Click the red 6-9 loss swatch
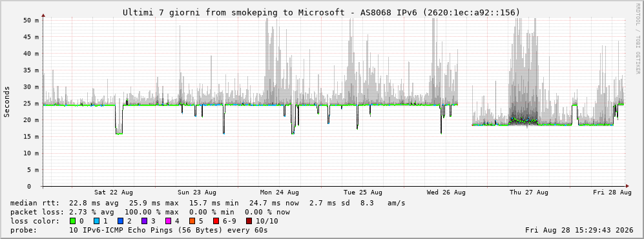This screenshot has height=239, width=644. tap(216, 221)
